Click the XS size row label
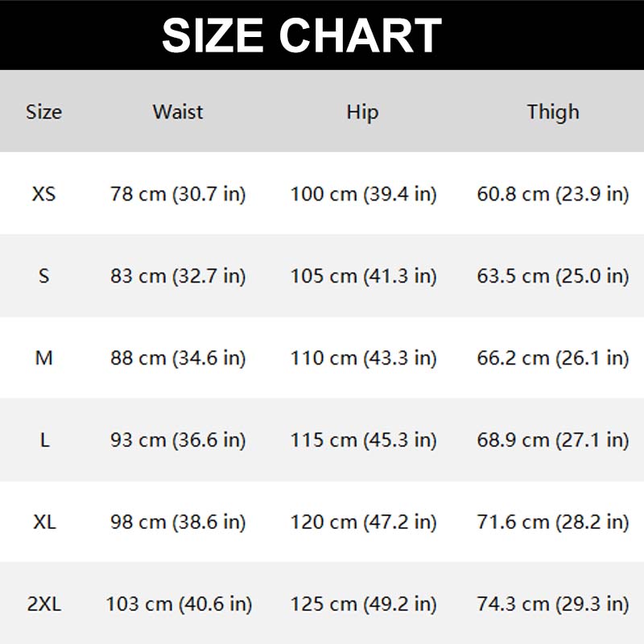 click(x=44, y=194)
